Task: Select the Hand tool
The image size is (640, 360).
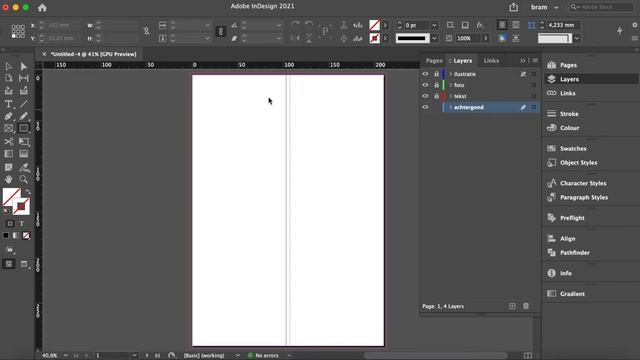Action: pyautogui.click(x=9, y=179)
